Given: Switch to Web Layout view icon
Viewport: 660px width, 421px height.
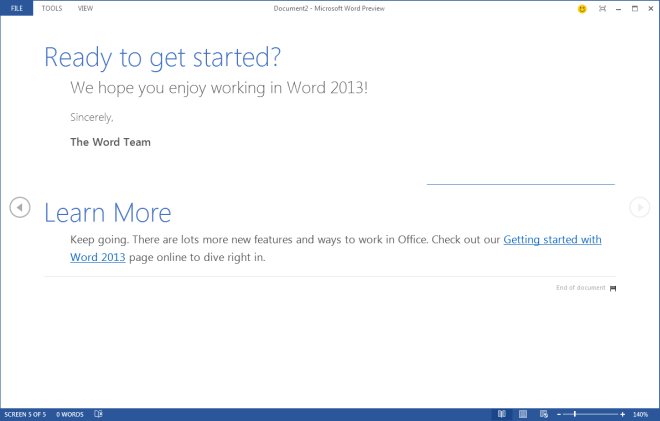Looking at the screenshot, I should 543,414.
